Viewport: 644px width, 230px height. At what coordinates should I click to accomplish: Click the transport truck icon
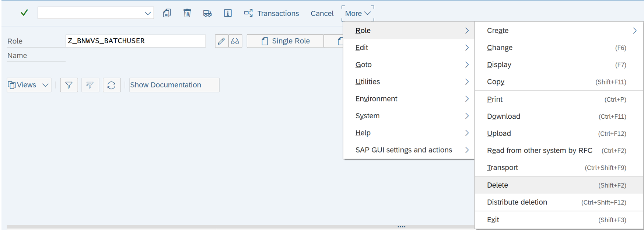[x=207, y=13]
